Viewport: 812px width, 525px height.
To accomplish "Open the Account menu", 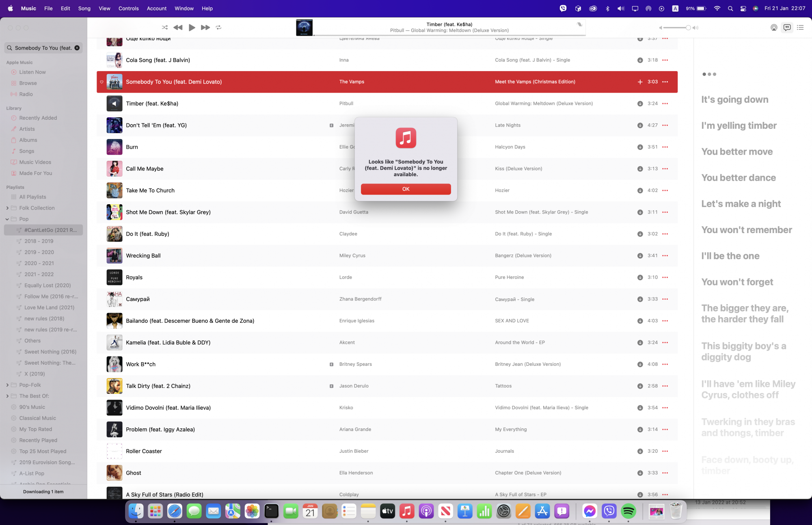I will [x=157, y=9].
